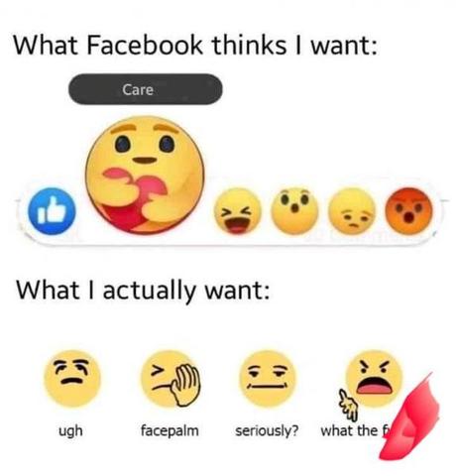Click the blue Like thumbs-up reaction
Screen dimensions: 456x476
click(x=52, y=211)
